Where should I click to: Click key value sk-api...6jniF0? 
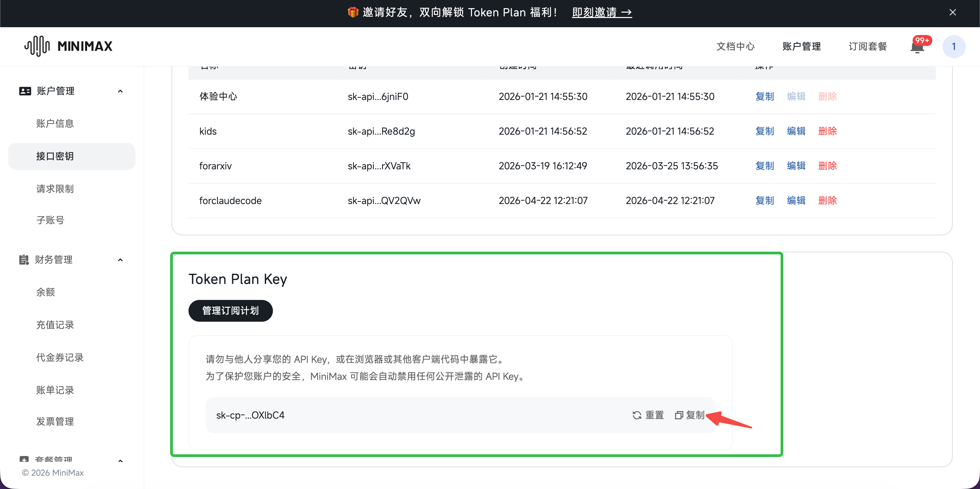coord(378,97)
